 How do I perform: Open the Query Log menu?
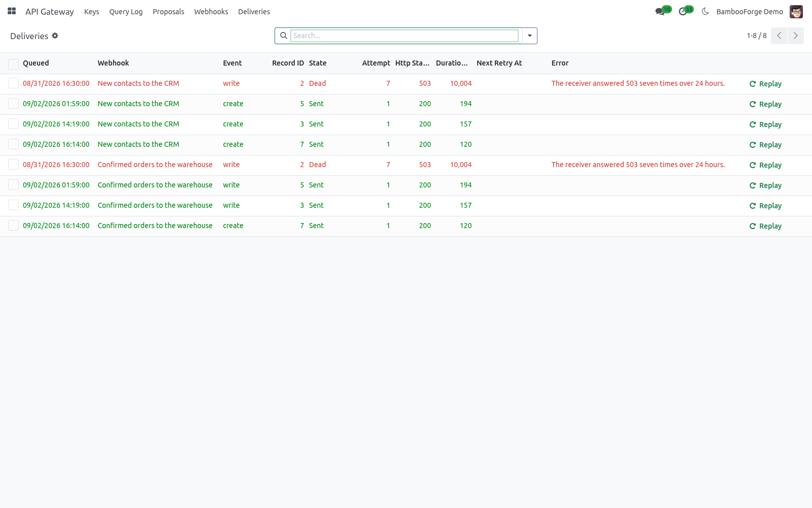pos(126,12)
